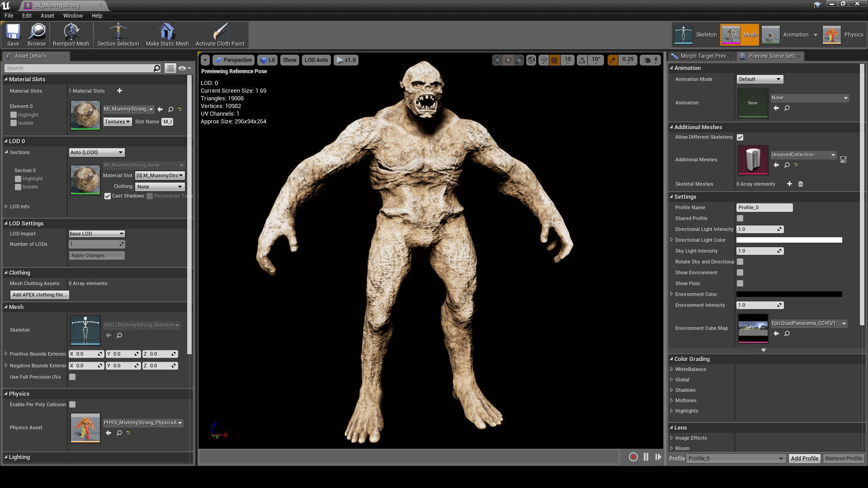Open Material Slot dropdown for Section 0
The image size is (868, 488).
(x=160, y=175)
